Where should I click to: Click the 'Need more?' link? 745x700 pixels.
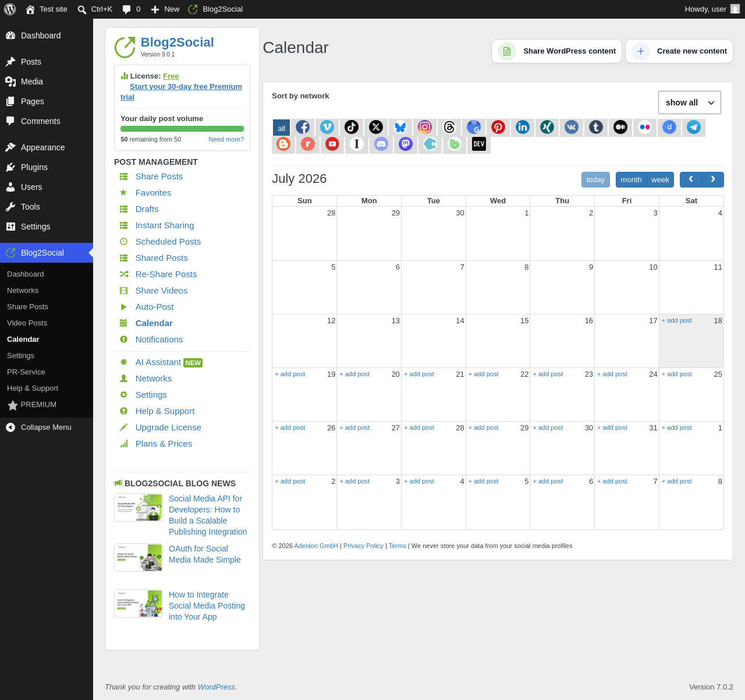pyautogui.click(x=226, y=139)
